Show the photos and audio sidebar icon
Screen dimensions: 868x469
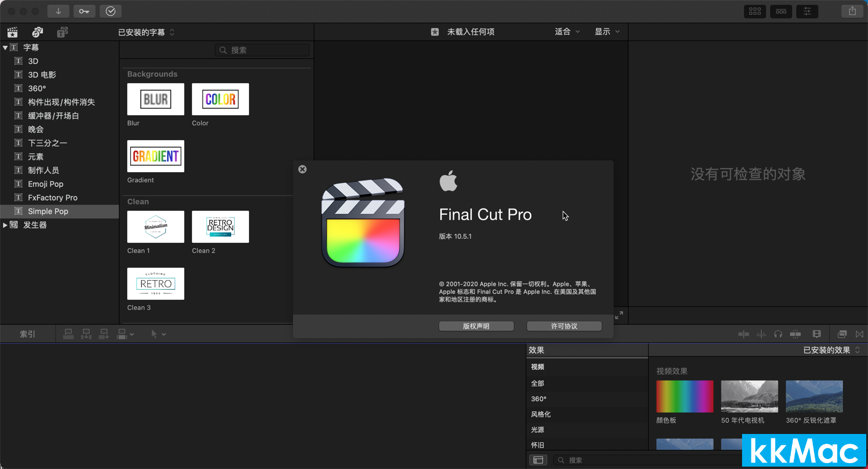coord(37,32)
